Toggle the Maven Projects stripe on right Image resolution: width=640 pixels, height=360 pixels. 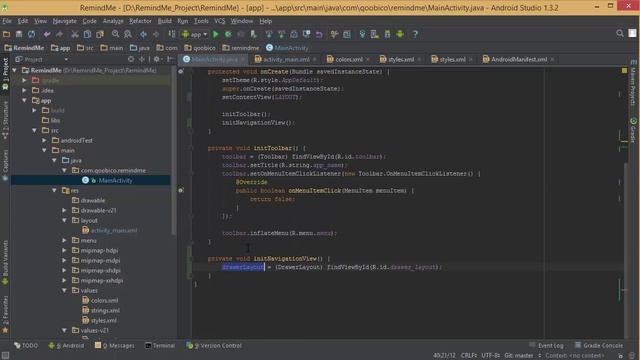click(633, 84)
